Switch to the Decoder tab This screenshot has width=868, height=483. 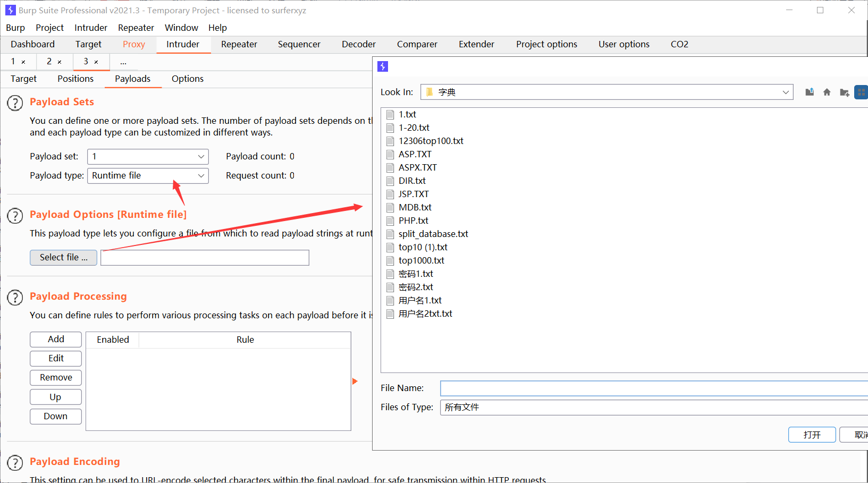coord(359,44)
